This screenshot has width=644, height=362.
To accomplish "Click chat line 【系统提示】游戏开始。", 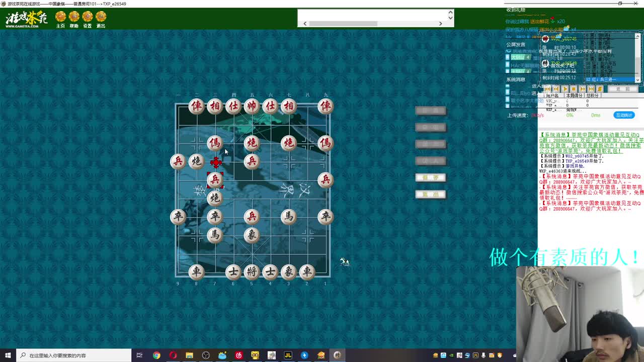I will 562,166.
